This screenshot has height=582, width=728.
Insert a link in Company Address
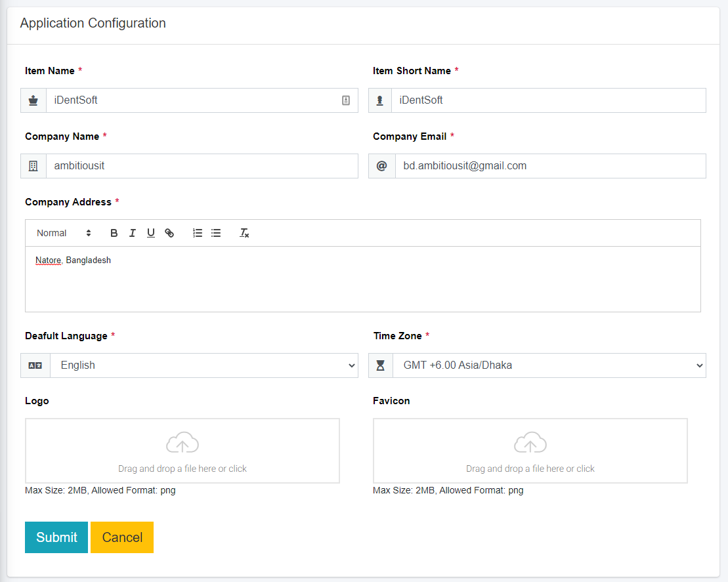click(x=169, y=233)
